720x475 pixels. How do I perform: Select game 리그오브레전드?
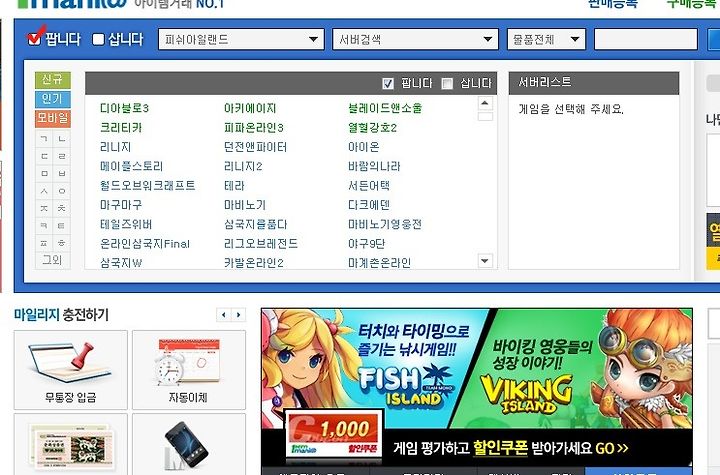coord(261,243)
